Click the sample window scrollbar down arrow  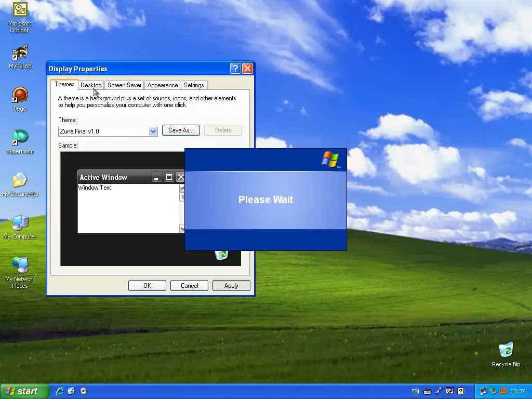182,229
